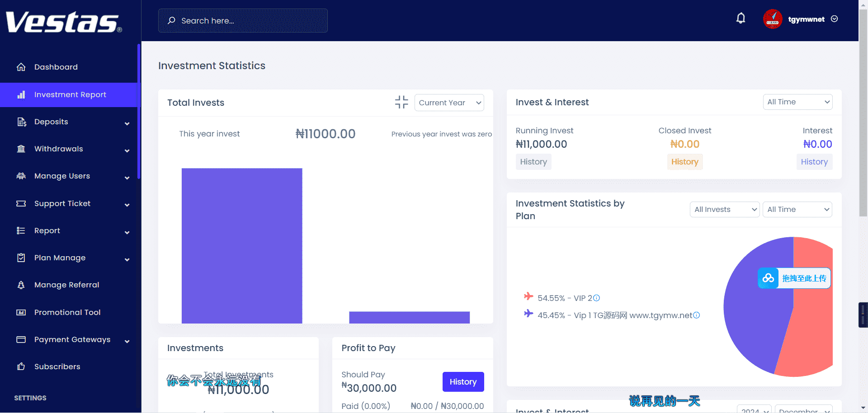The width and height of the screenshot is (868, 413).
Task: Click the info icon beside VIP 2
Action: pyautogui.click(x=596, y=298)
